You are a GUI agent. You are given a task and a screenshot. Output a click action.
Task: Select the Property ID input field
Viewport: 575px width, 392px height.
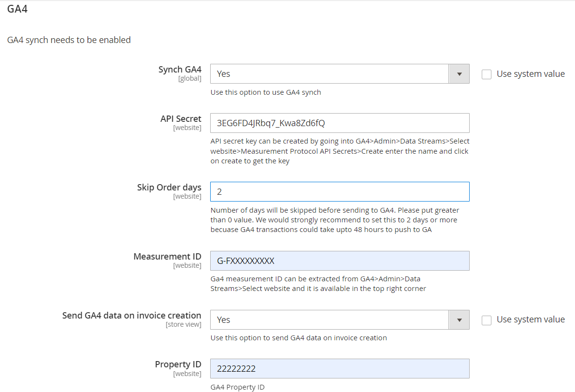pos(339,369)
